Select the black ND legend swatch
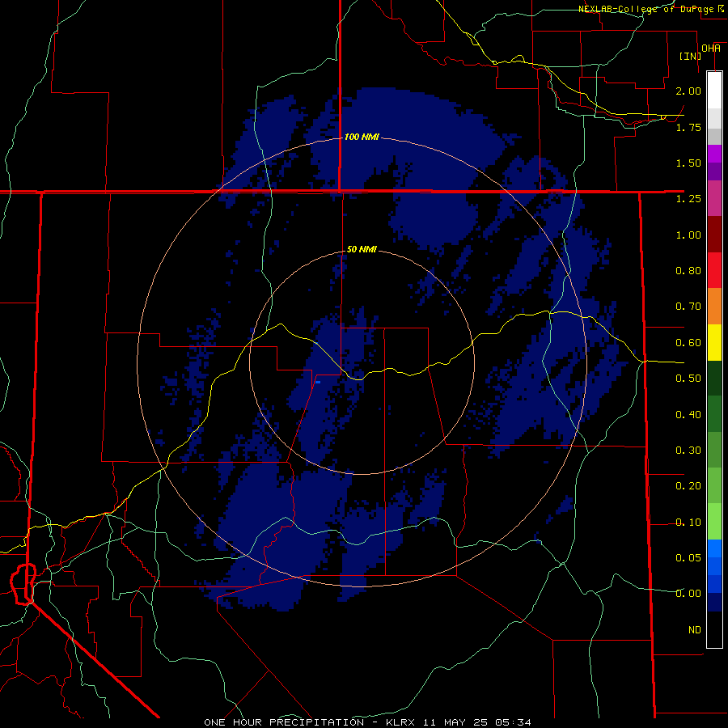Screen dimensions: 728x728 pyautogui.click(x=714, y=629)
